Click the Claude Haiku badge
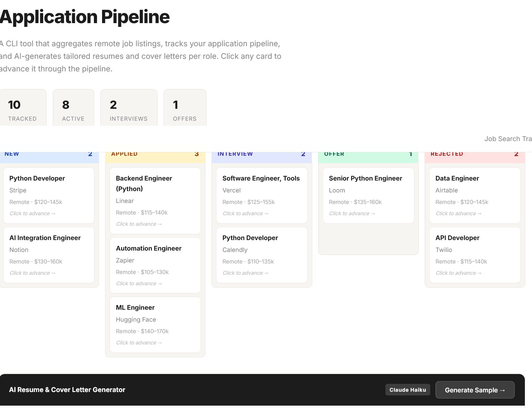Image resolution: width=532 pixels, height=408 pixels. click(408, 390)
